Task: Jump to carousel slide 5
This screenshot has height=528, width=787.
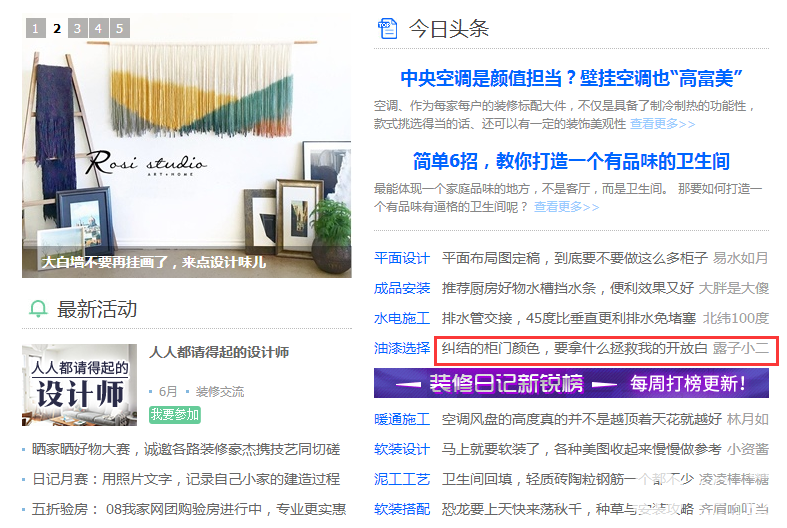Action: coord(119,28)
